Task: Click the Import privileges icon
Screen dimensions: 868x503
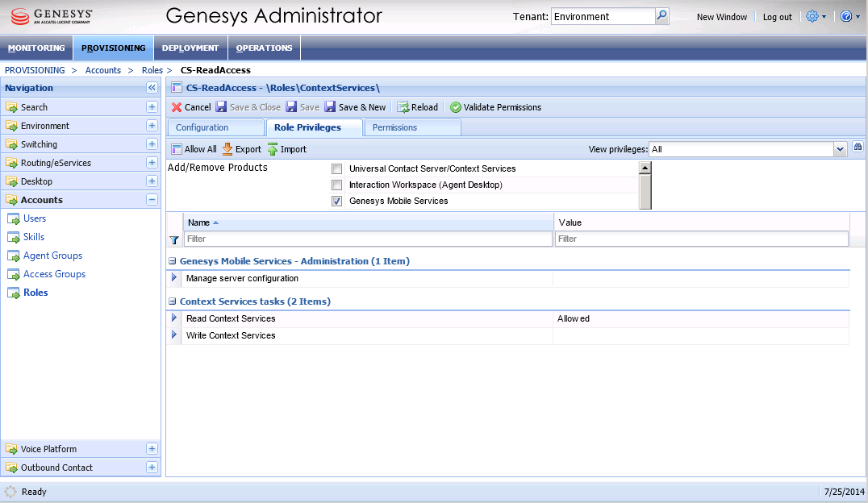Action: [x=273, y=149]
